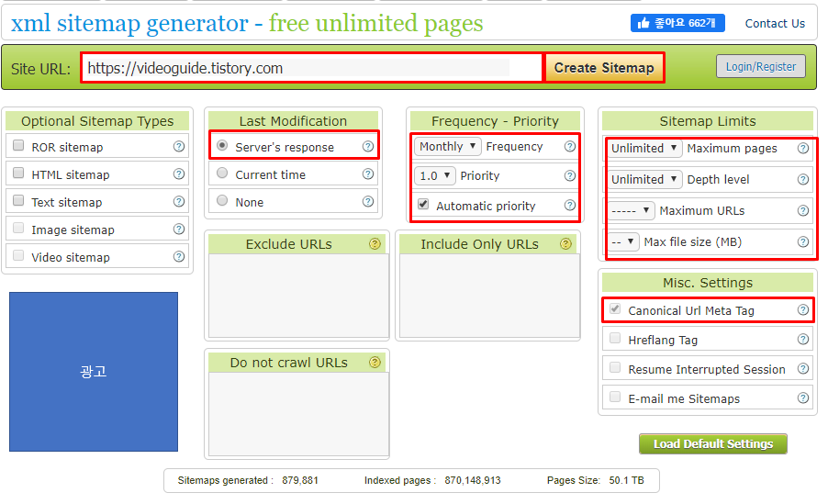828x504 pixels.
Task: Enable Resume Interrupted Session checkbox
Action: point(615,367)
